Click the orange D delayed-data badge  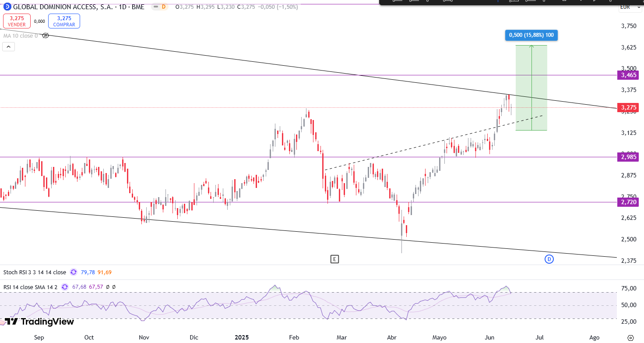point(163,7)
